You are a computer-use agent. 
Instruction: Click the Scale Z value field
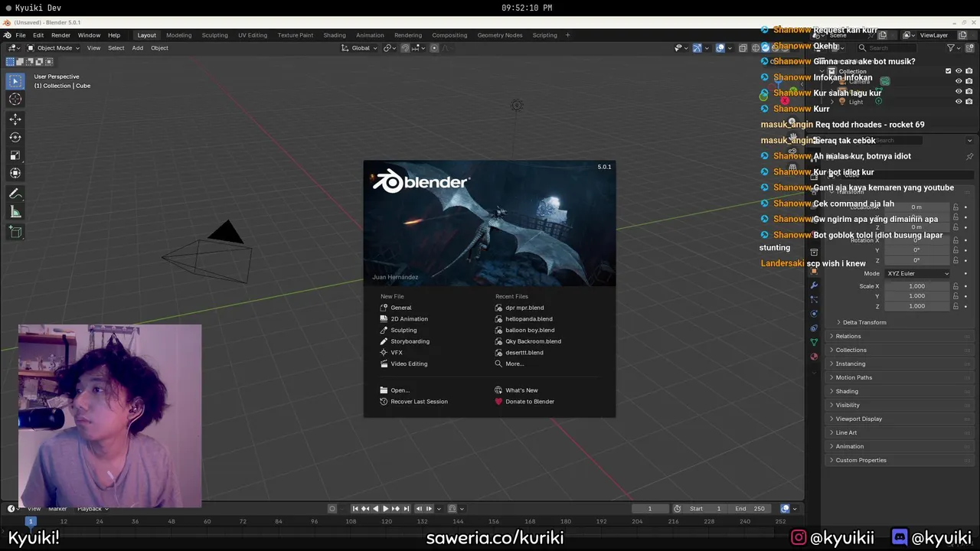916,306
